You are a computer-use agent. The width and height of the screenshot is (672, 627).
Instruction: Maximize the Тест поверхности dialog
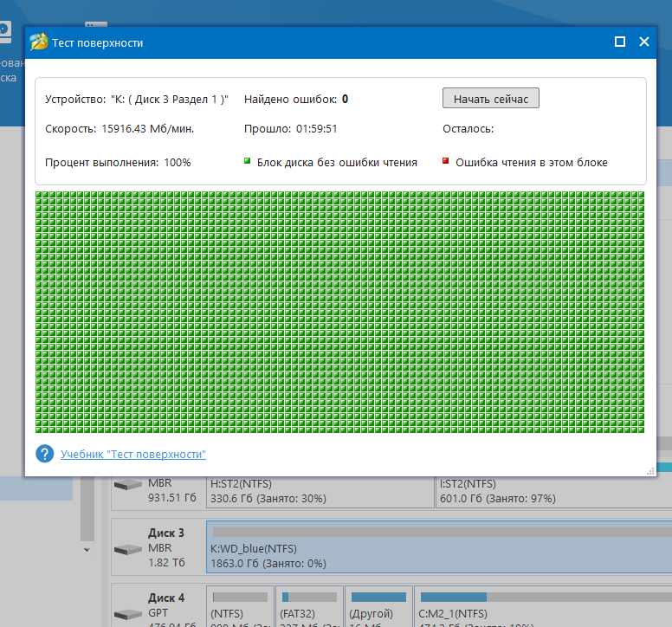(x=619, y=42)
